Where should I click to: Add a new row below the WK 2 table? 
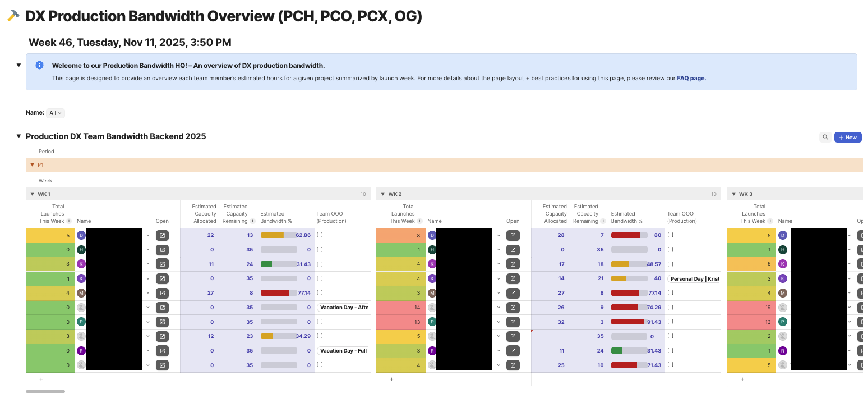pos(391,379)
